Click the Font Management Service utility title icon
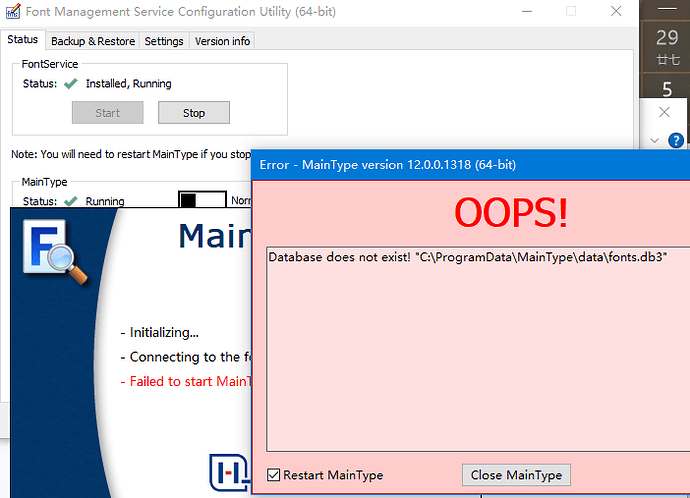This screenshot has height=498, width=690. [x=12, y=11]
